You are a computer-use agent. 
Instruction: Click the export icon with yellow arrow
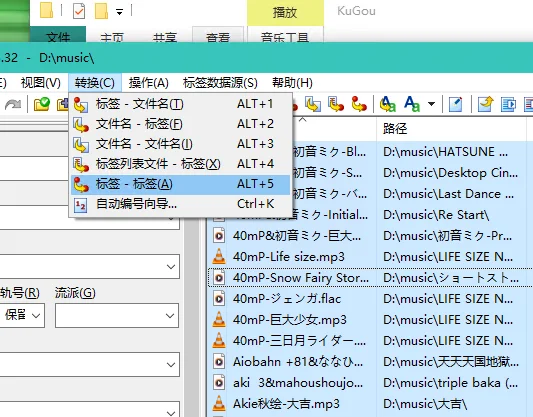pos(485,104)
